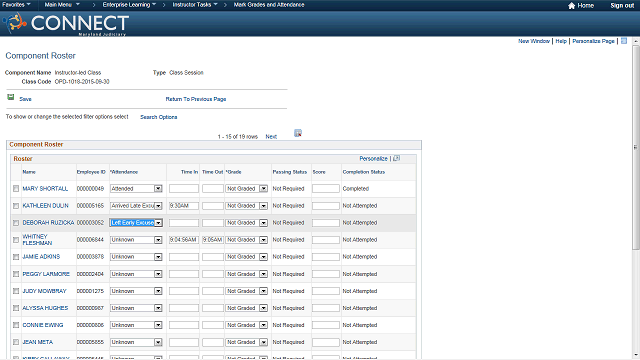Check the box next to JAMIE ADKINS
Screen dimensions: 640x360
click(16, 257)
